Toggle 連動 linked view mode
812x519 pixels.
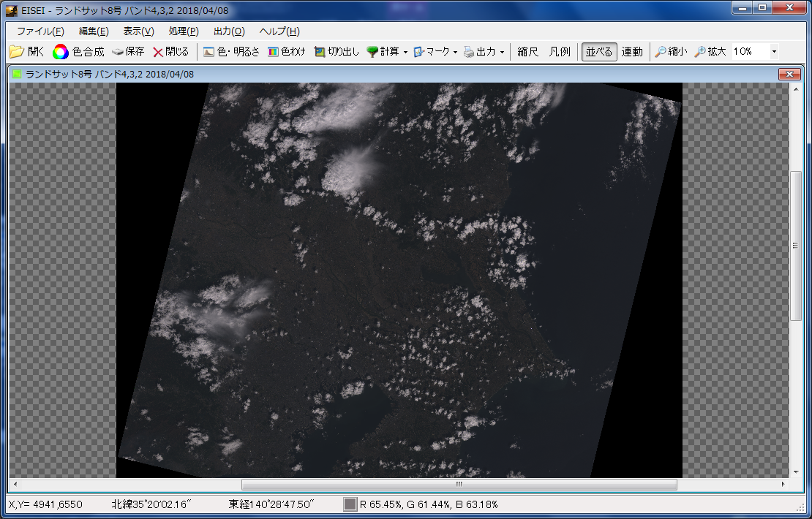[632, 52]
